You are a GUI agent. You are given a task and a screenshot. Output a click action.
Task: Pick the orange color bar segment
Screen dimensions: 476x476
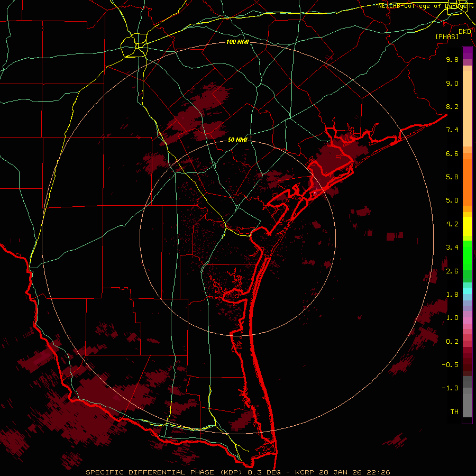coord(467,182)
